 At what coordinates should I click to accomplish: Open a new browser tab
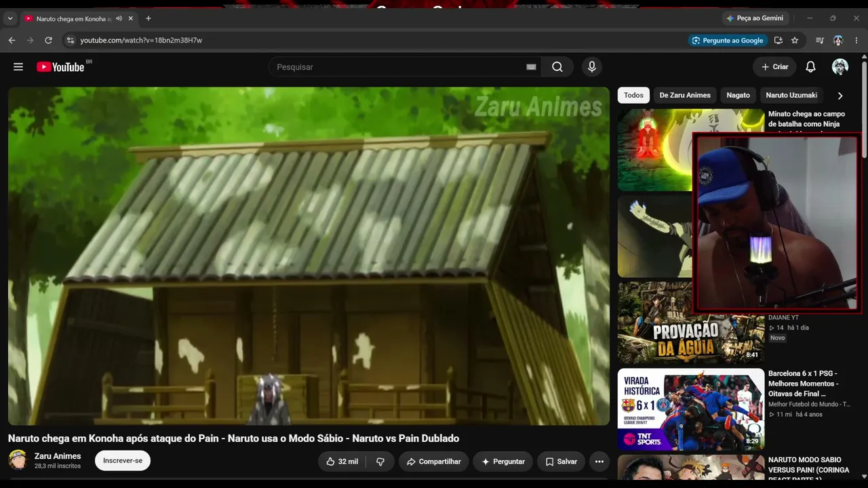point(149,18)
